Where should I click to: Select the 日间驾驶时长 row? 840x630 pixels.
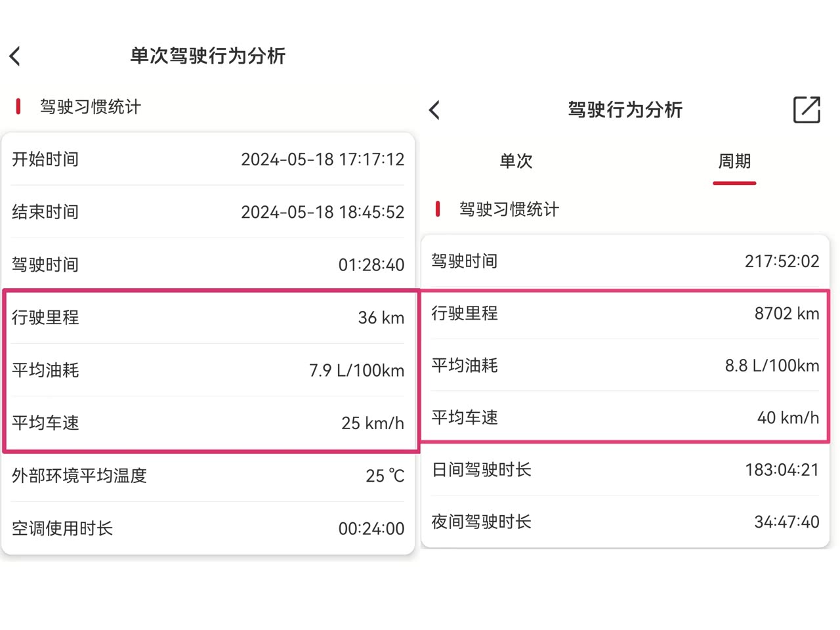[x=625, y=470]
